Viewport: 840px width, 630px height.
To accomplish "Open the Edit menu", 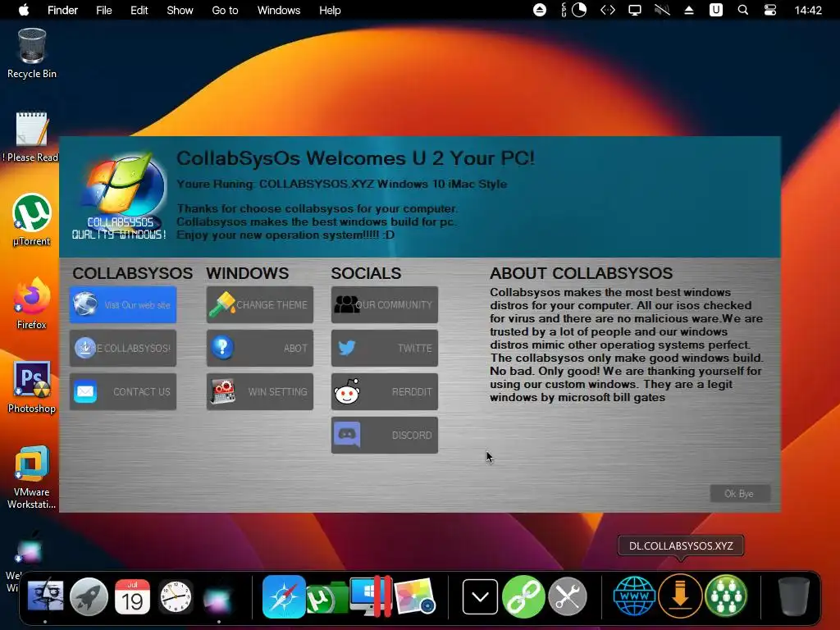I will tap(139, 10).
